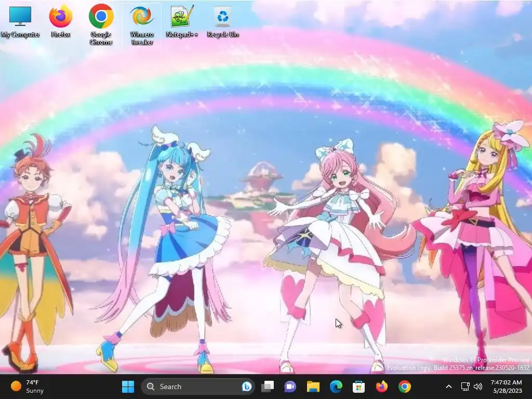Launch Firefox from the taskbar

[x=382, y=387]
